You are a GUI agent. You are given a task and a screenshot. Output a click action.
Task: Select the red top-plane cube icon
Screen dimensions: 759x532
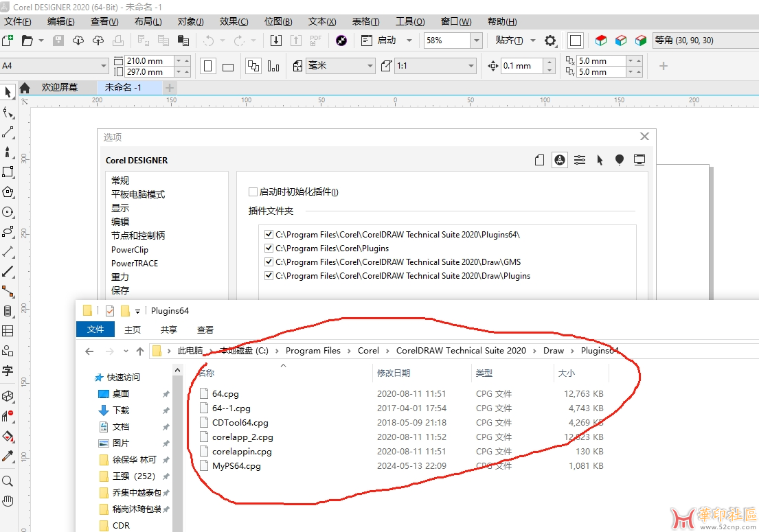tap(601, 41)
